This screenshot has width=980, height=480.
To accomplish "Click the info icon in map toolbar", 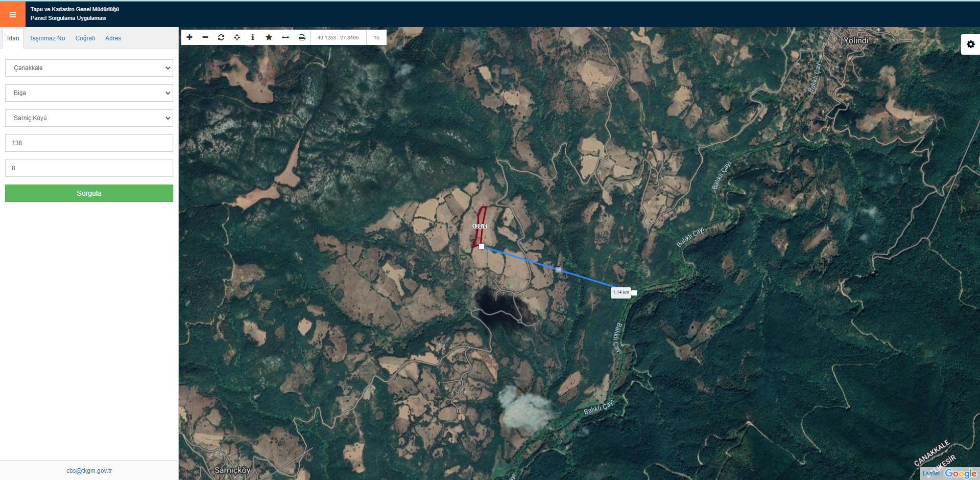I will 253,37.
